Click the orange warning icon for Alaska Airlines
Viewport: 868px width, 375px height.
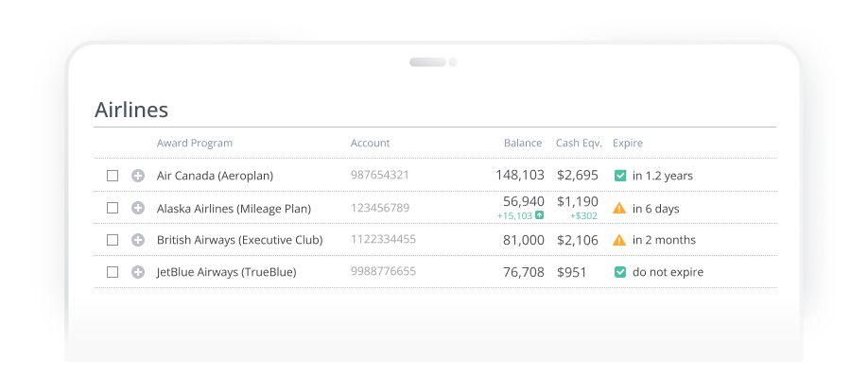619,209
